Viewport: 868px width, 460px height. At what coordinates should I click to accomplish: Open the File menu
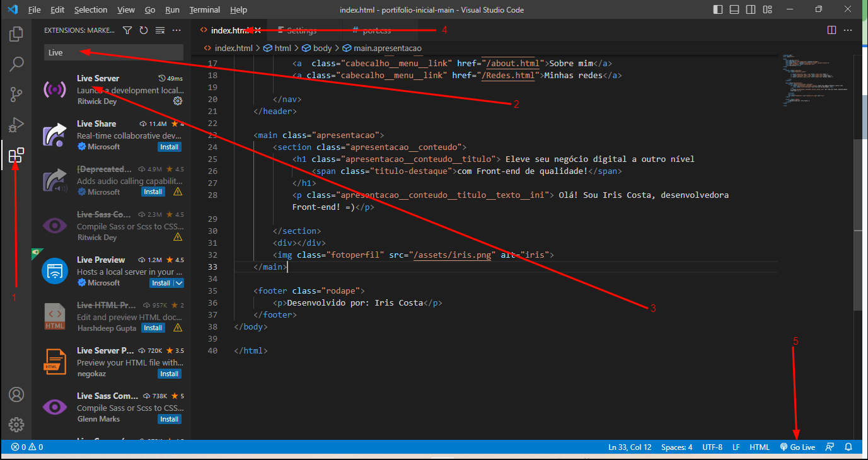35,10
